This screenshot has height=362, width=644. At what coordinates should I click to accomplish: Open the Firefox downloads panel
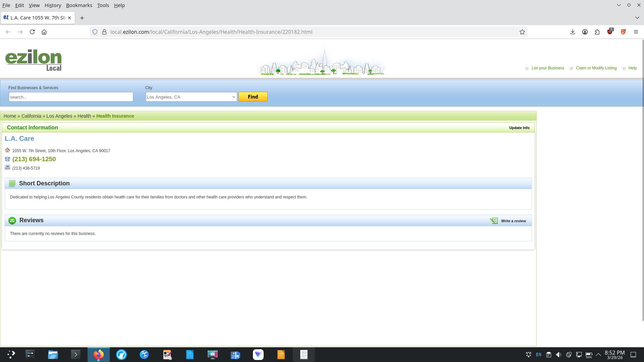tap(573, 32)
